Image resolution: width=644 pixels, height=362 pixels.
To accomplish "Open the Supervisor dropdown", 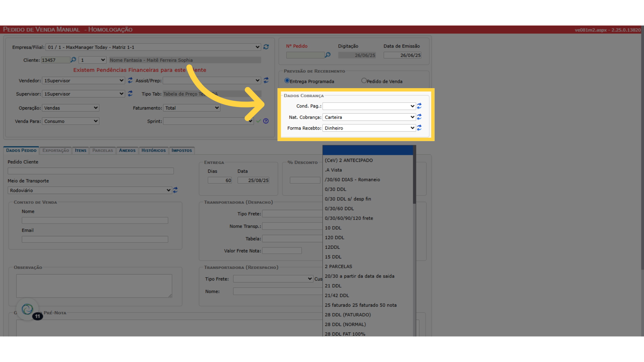I will tap(84, 94).
